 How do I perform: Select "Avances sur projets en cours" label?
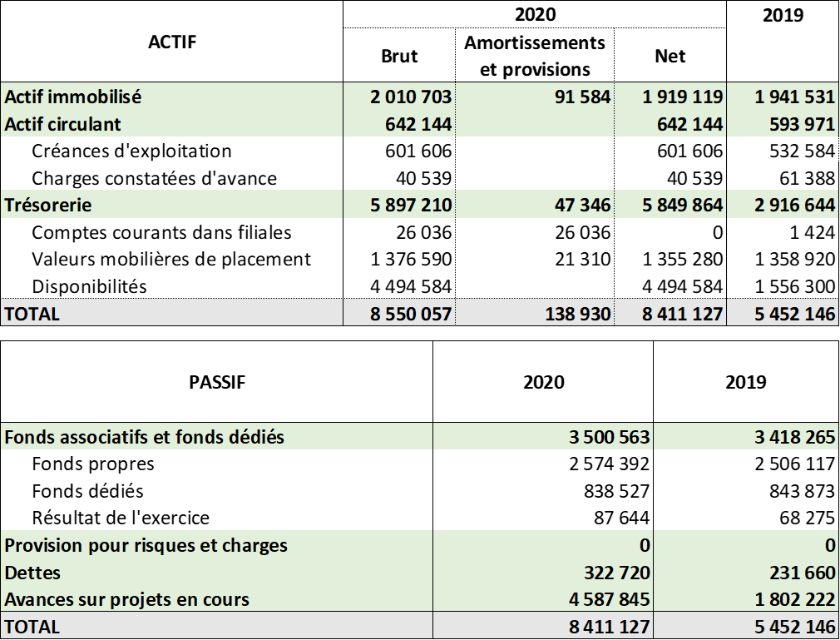pos(127,599)
